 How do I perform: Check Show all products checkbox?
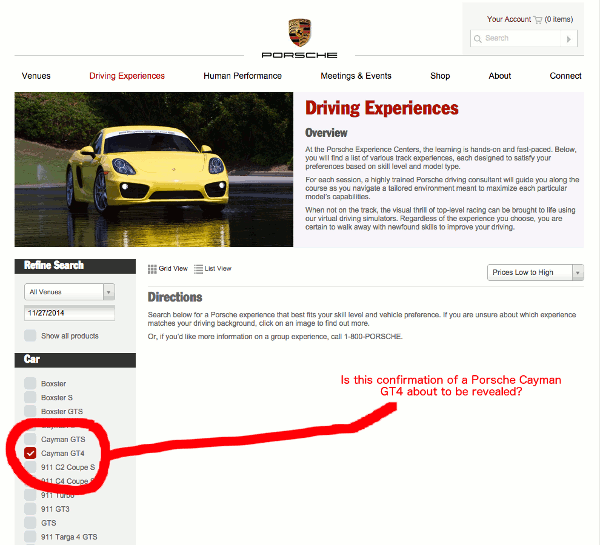coord(30,336)
